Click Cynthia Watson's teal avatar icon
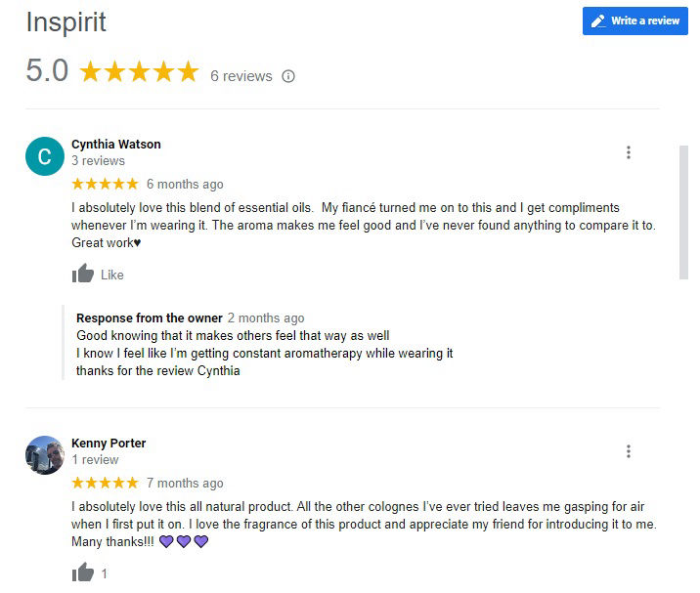Viewport: 700px width, 593px height. pyautogui.click(x=44, y=156)
